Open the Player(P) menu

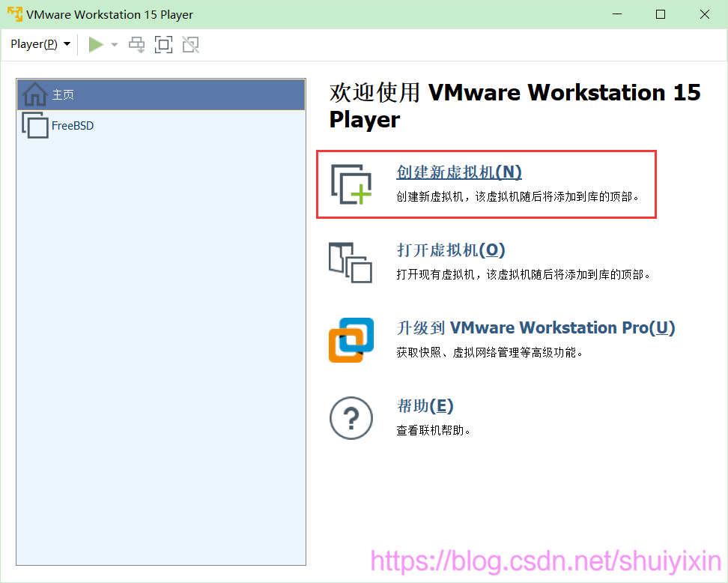tap(40, 44)
